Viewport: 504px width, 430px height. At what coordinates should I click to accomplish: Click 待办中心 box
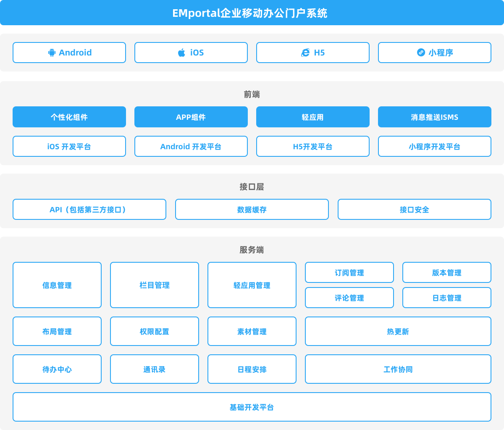pos(57,369)
